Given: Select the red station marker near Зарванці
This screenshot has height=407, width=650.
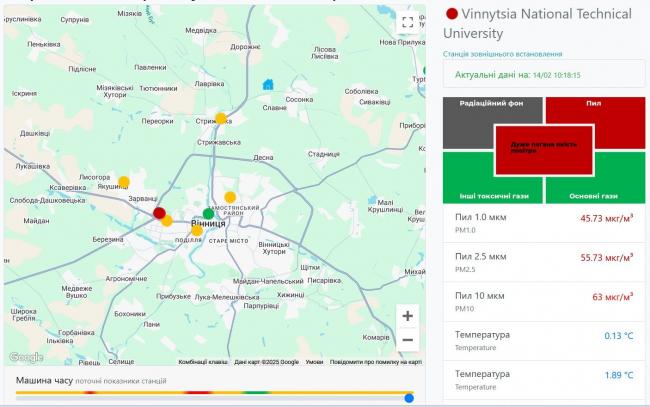Looking at the screenshot, I should pyautogui.click(x=160, y=213).
